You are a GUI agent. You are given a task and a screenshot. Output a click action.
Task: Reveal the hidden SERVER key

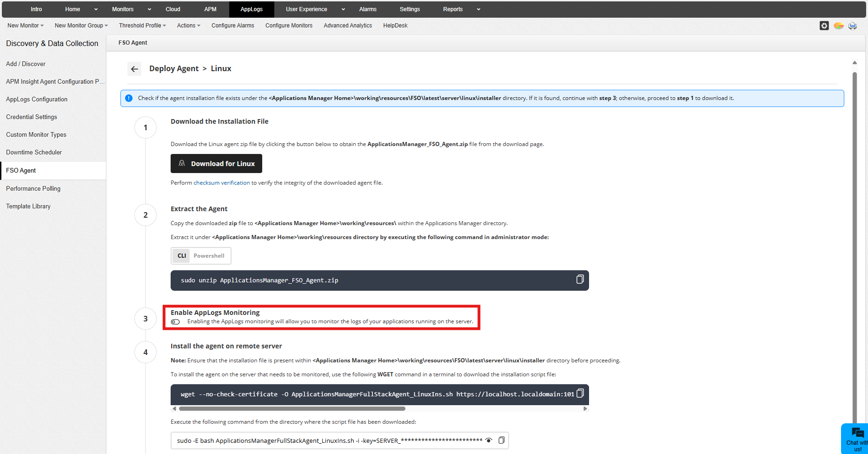pyautogui.click(x=489, y=440)
